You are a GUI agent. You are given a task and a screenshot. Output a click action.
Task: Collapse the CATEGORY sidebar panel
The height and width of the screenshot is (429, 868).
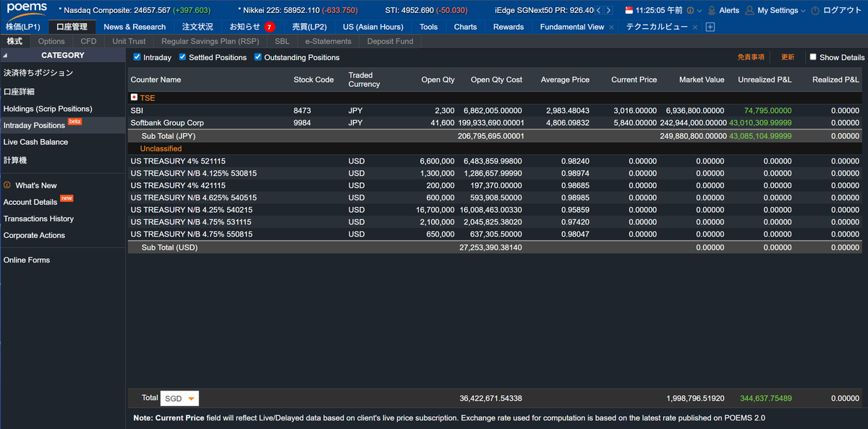pyautogui.click(x=5, y=55)
